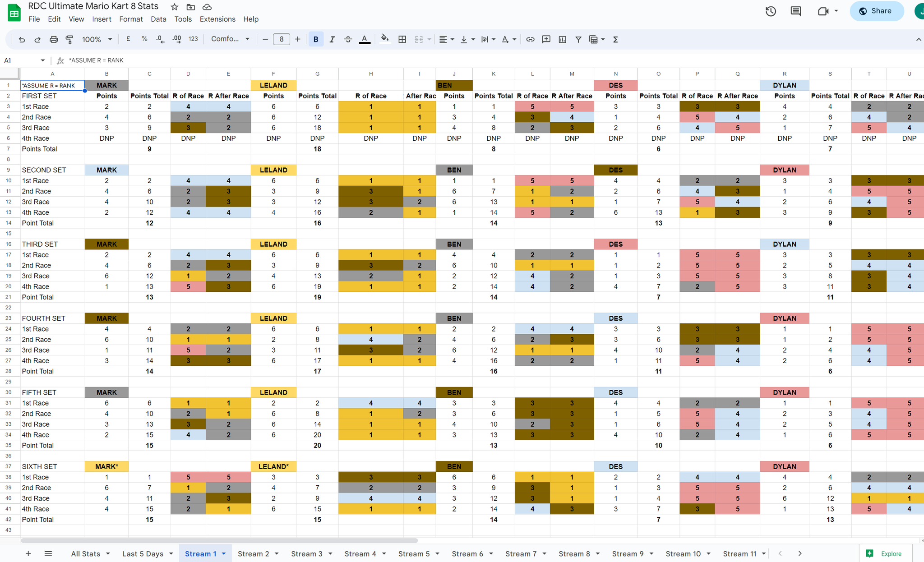Insert a link using the link icon
This screenshot has height=562, width=924.
pos(531,39)
